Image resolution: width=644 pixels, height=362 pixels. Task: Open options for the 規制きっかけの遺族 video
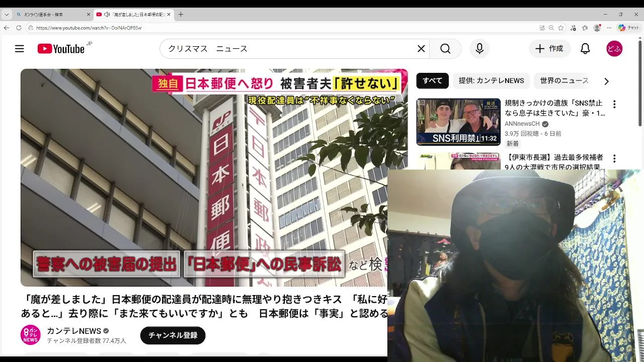coord(614,105)
